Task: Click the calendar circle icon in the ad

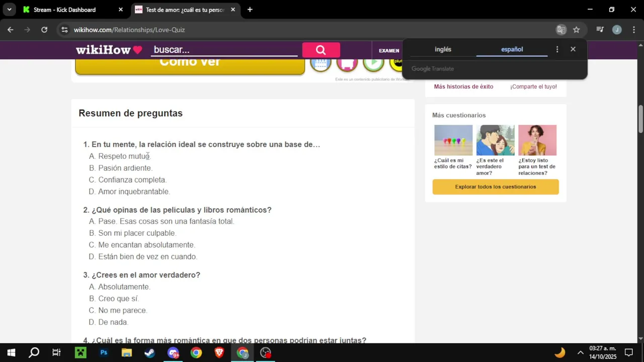Action: pyautogui.click(x=320, y=63)
